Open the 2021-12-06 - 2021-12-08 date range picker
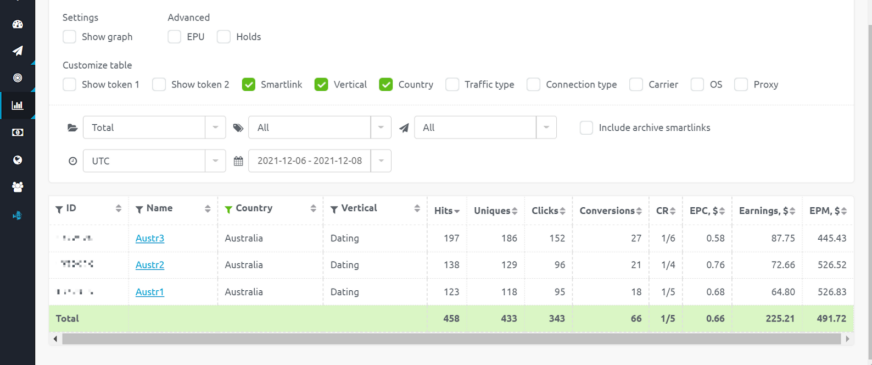The width and height of the screenshot is (872, 365). point(320,161)
